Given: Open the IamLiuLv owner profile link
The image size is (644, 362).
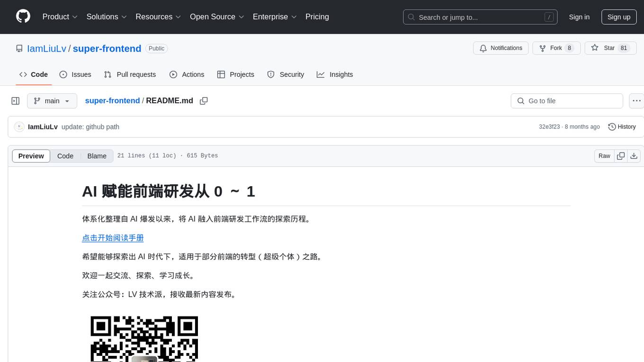Looking at the screenshot, I should [46, 48].
